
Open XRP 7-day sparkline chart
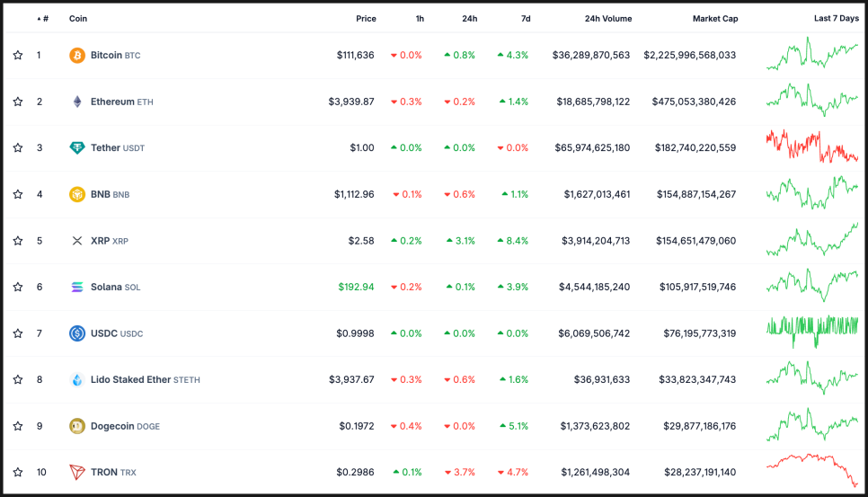[812, 241]
